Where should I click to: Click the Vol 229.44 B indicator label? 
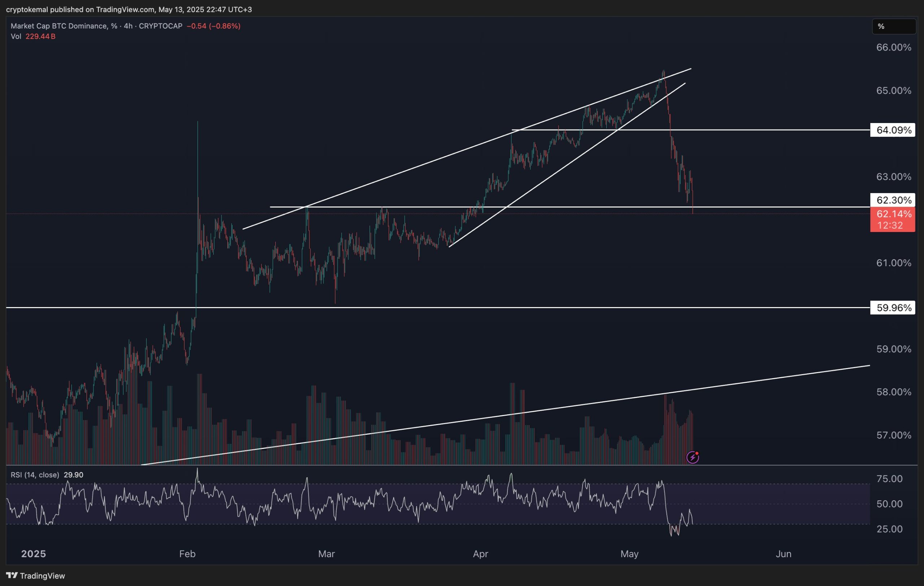click(33, 36)
